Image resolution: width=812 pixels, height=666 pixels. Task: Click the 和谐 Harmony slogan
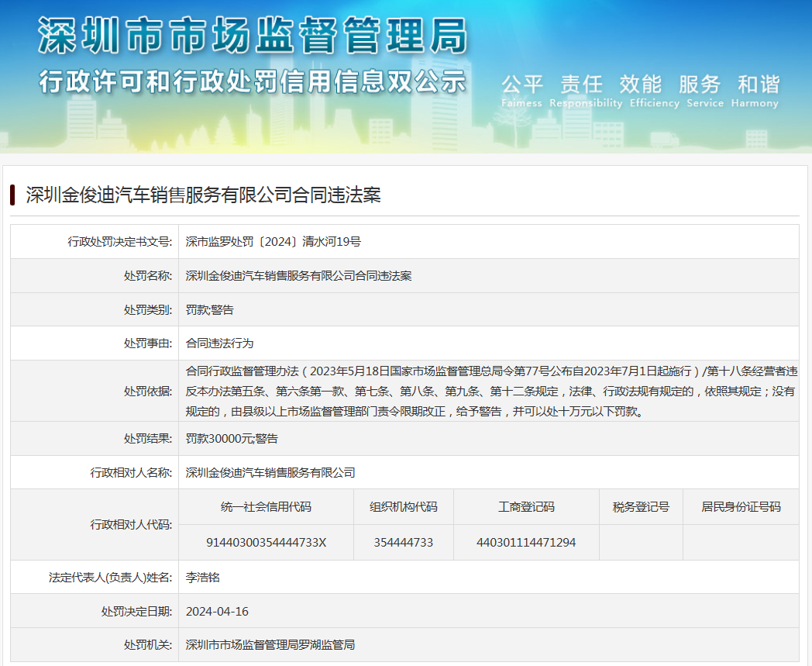point(755,91)
